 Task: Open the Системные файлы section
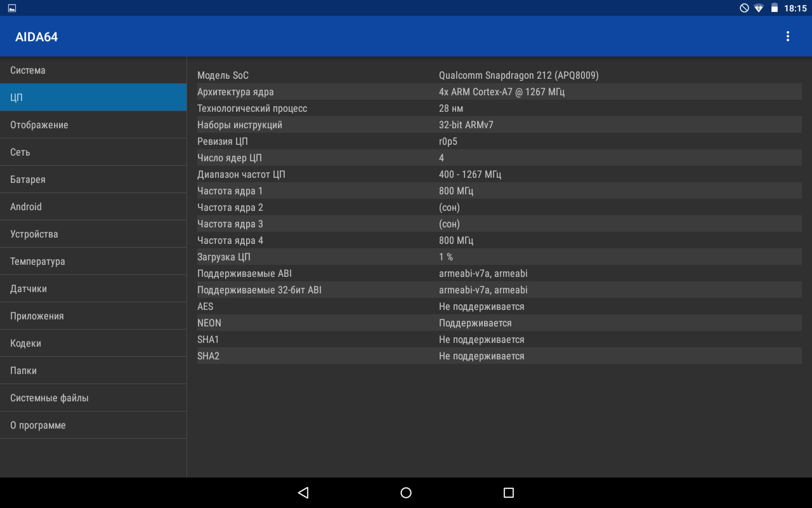93,398
